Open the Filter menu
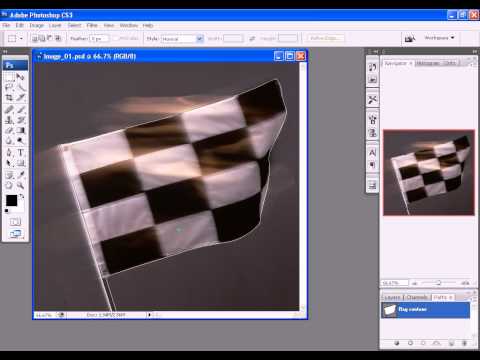The width and height of the screenshot is (480, 360). tap(92, 25)
